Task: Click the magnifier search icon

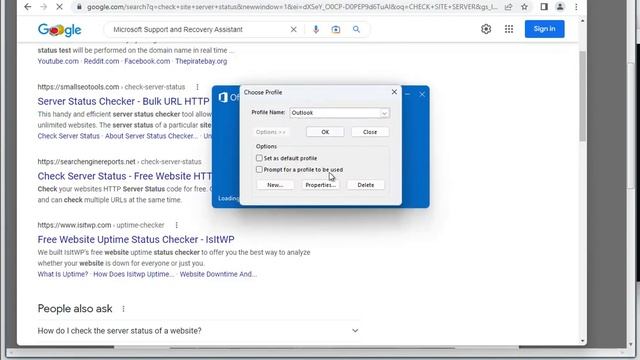Action: [x=356, y=29]
